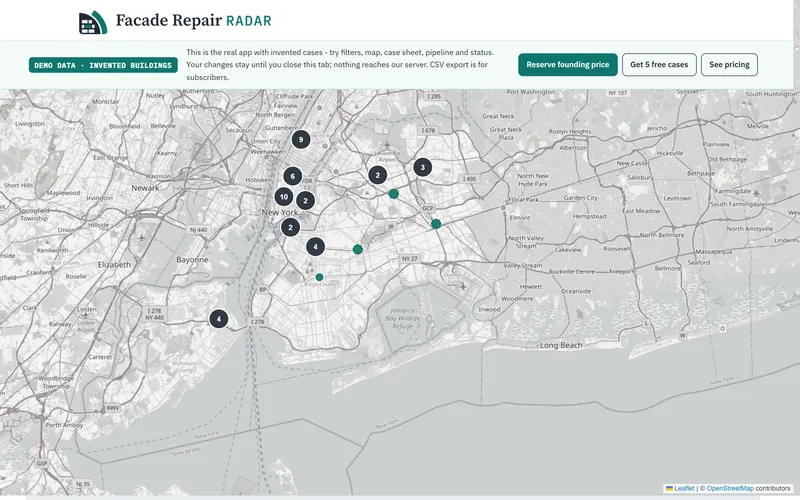Click the Perth Amboy label on map
The height and width of the screenshot is (500, 800).
[64, 425]
